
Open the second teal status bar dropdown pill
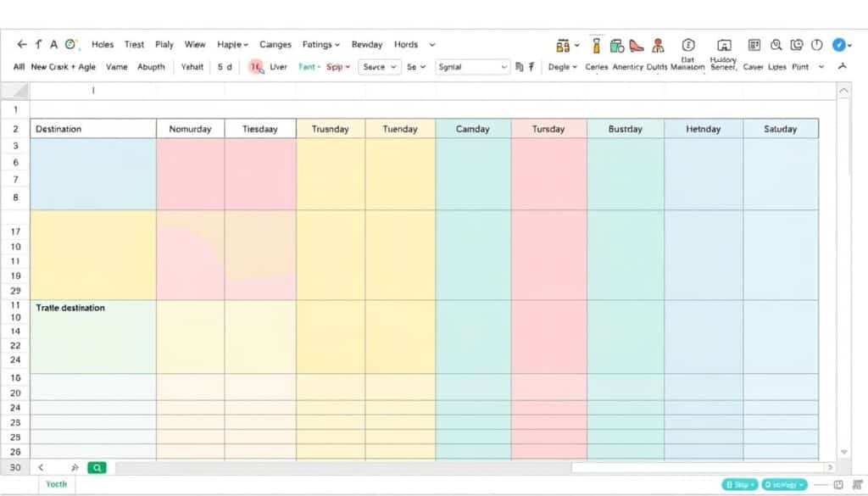click(784, 484)
